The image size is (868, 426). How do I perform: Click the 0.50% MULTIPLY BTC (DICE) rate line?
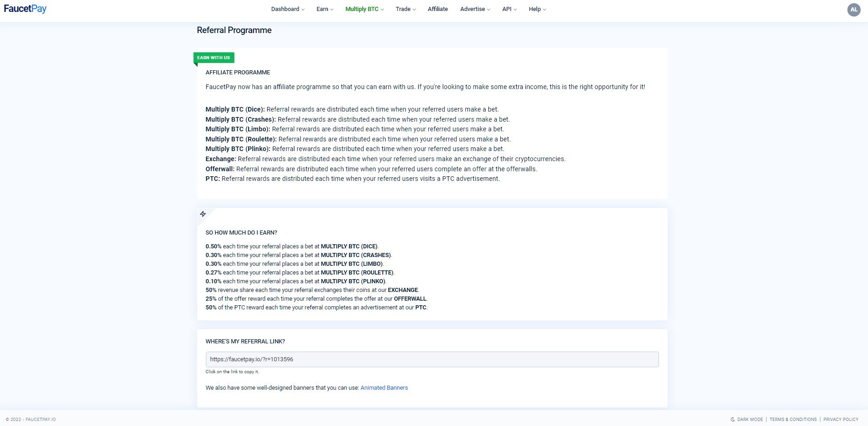pos(292,247)
